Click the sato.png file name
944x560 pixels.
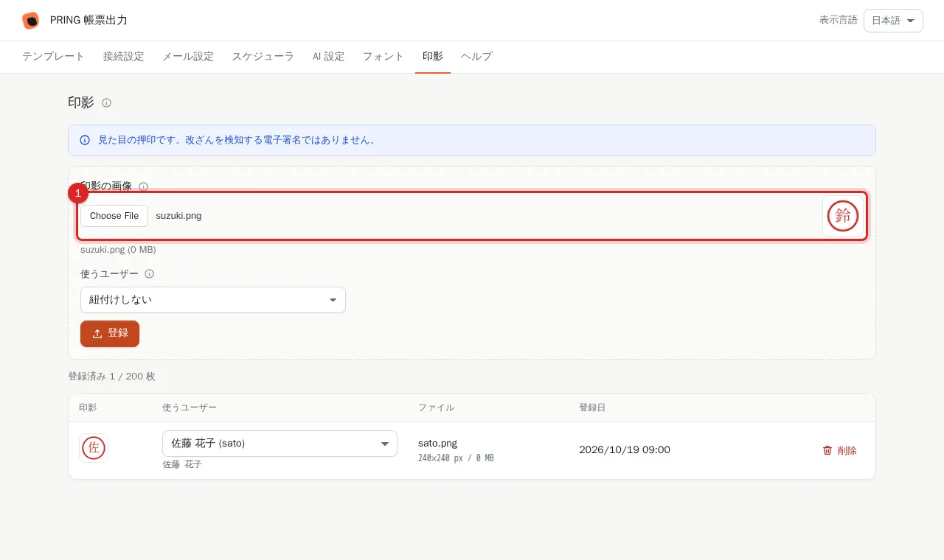pyautogui.click(x=437, y=444)
